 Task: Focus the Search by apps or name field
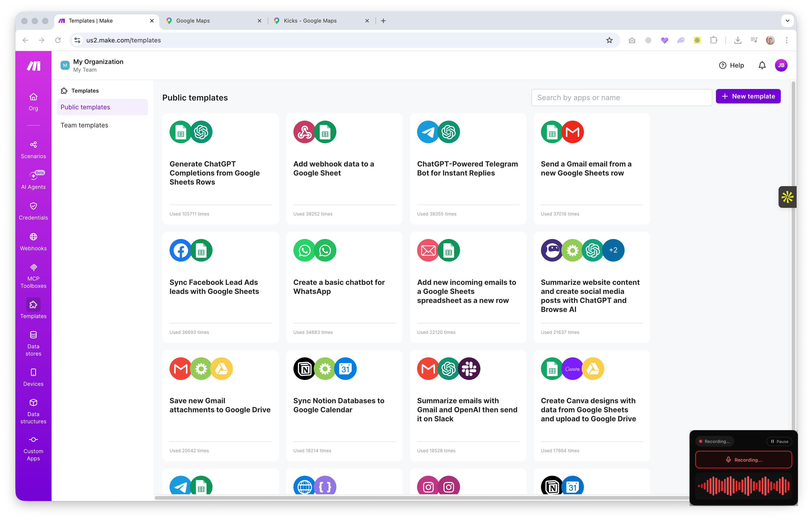click(621, 98)
